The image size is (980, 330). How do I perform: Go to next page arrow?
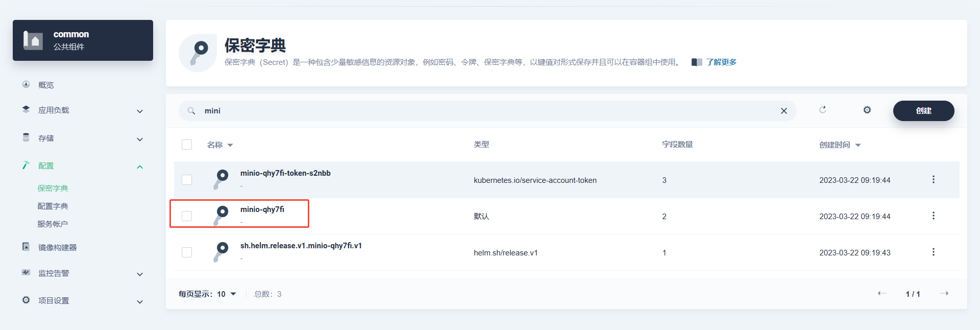pos(944,293)
